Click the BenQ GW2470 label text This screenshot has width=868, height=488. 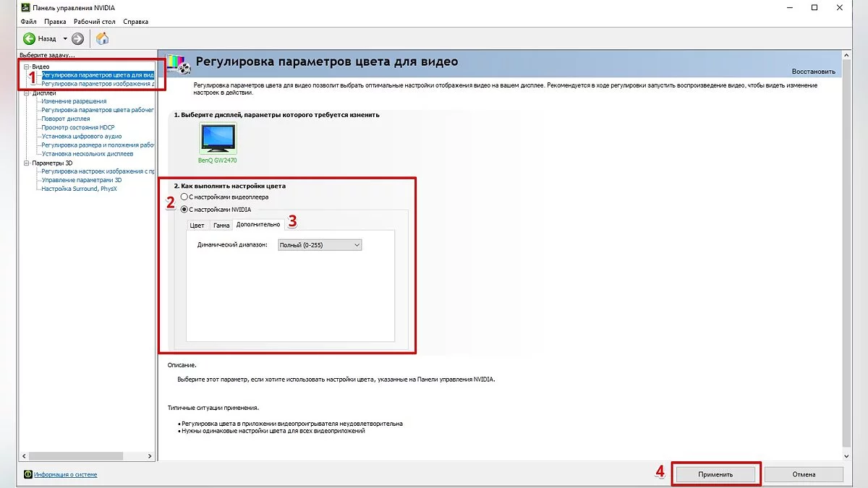pos(218,160)
